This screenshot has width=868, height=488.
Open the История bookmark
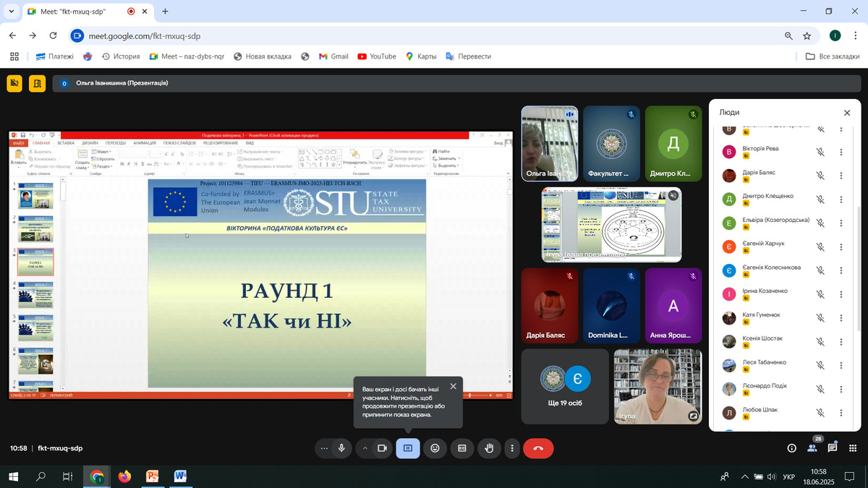[x=121, y=56]
